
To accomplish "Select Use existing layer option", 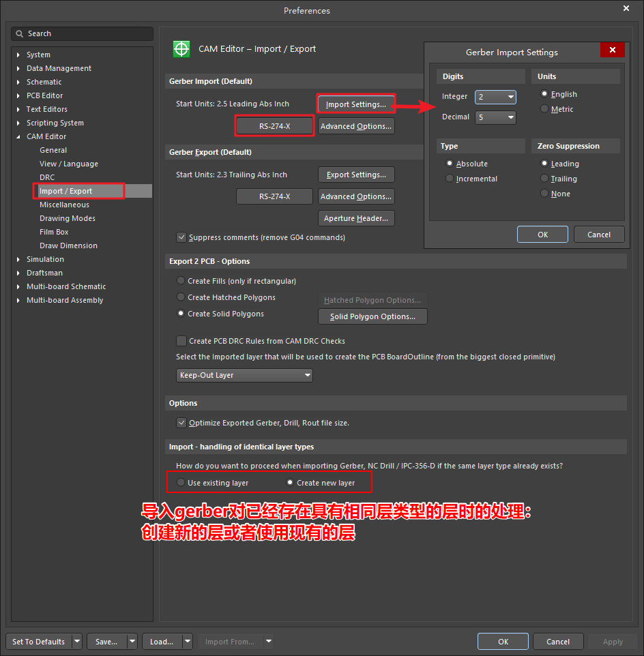I will coord(181,482).
